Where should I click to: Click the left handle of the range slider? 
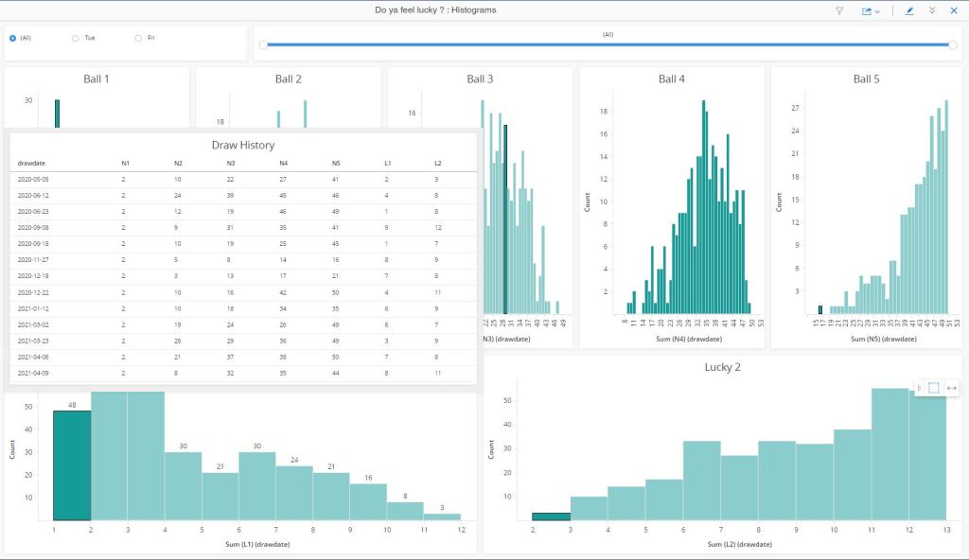pos(264,44)
